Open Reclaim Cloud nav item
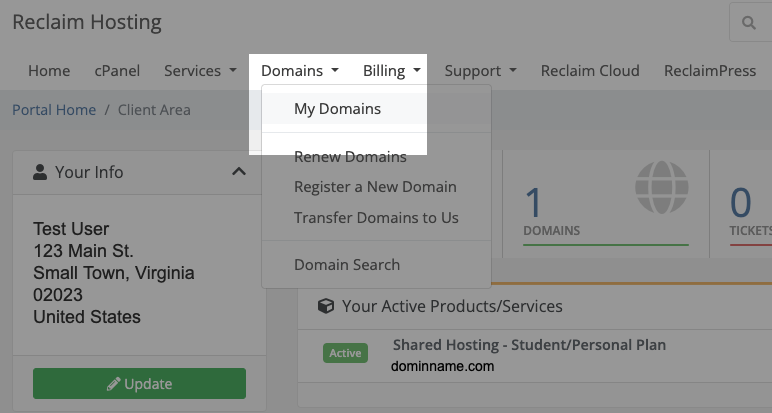 (x=590, y=71)
